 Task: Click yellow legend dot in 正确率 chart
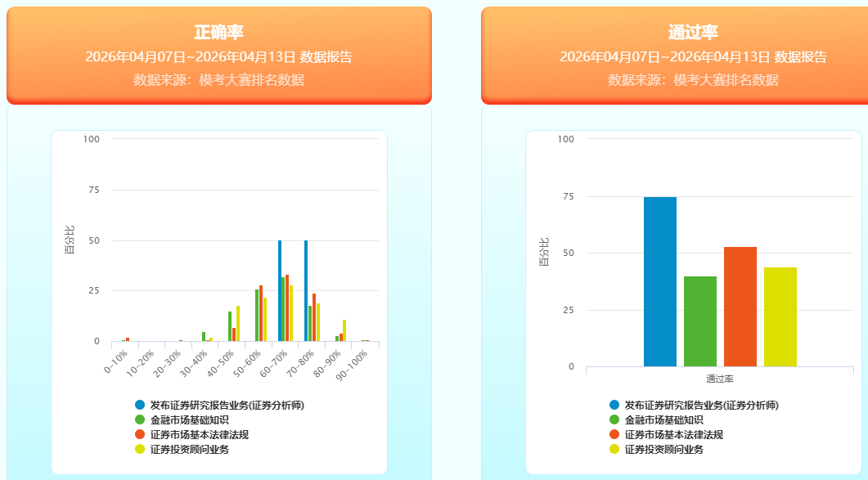[140, 449]
